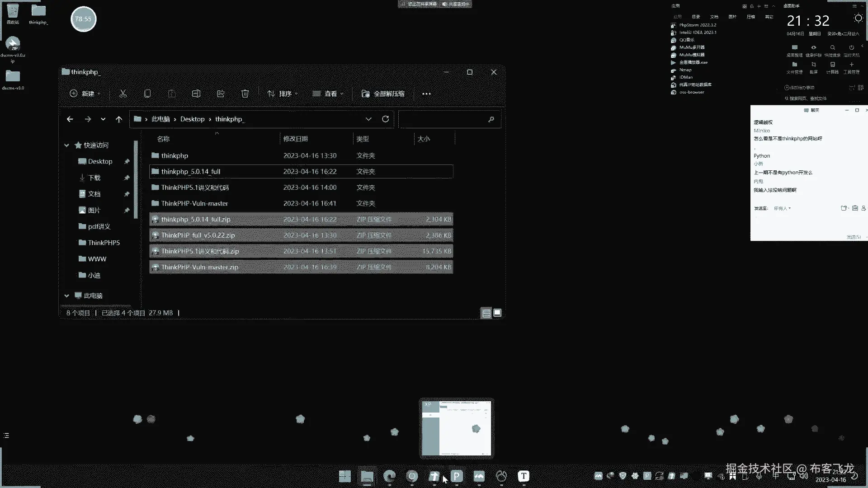Click the Copy icon in toolbar

coord(147,94)
